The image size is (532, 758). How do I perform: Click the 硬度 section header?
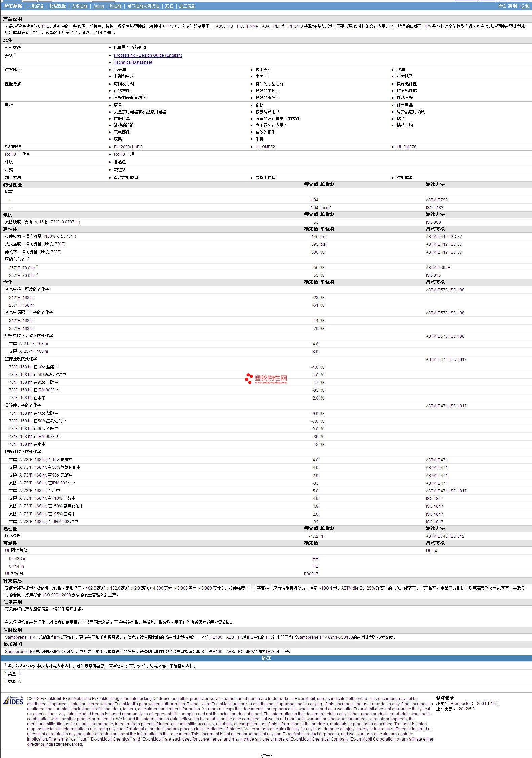pos(8,215)
